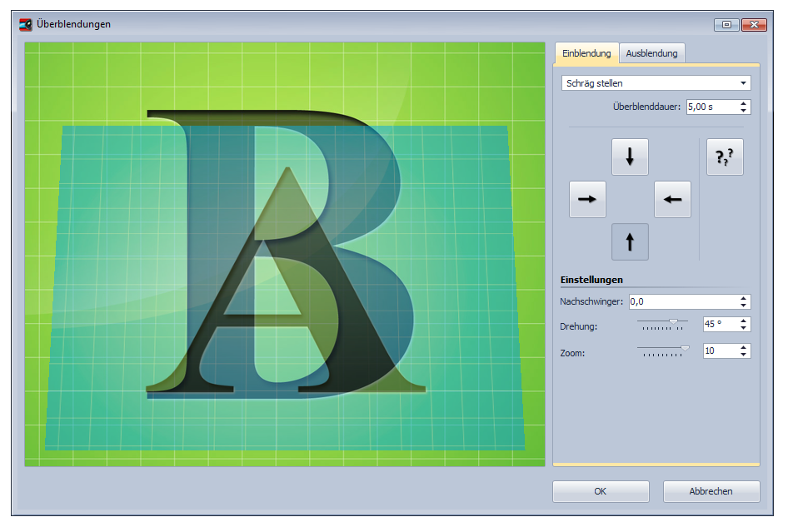Click the Überblendungen title bar app icon
Screen dimensions: 788x532
point(26,24)
